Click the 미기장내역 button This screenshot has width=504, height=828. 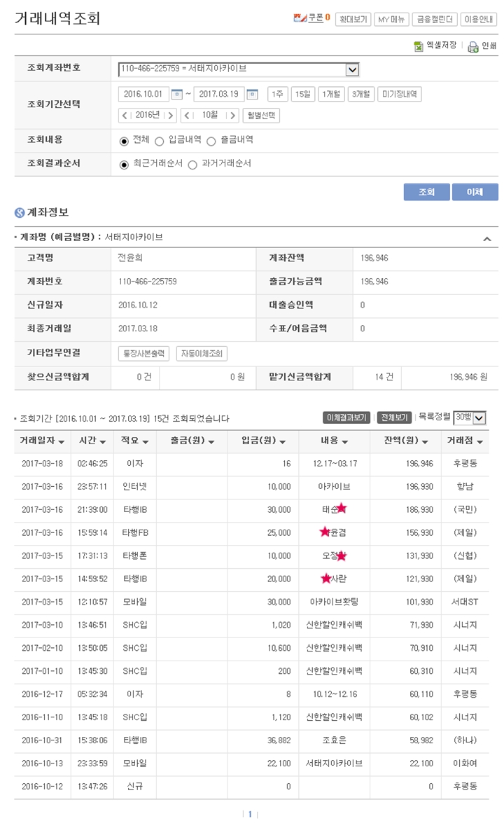tap(400, 94)
